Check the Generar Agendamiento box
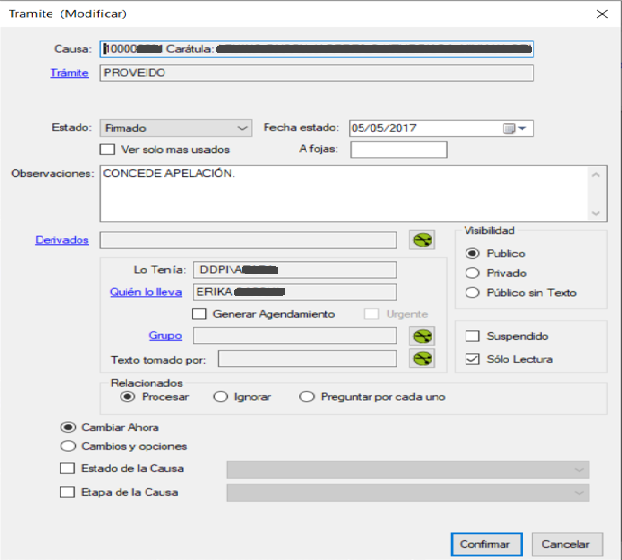Screen dimensions: 622x560 pos(199,314)
